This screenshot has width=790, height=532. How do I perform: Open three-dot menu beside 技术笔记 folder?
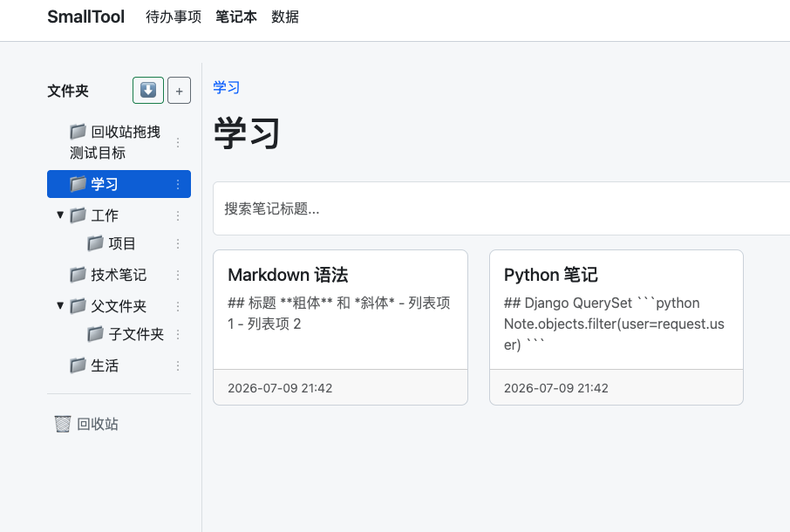178,275
